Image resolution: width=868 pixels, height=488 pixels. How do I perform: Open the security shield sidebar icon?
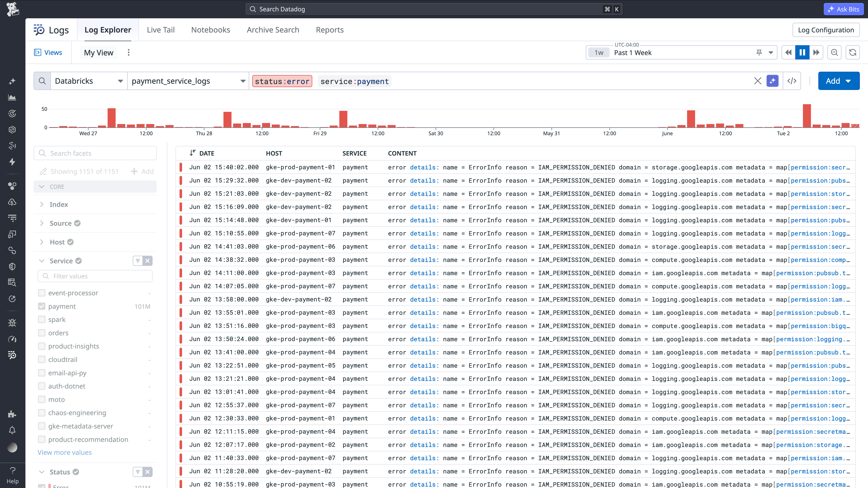12,266
